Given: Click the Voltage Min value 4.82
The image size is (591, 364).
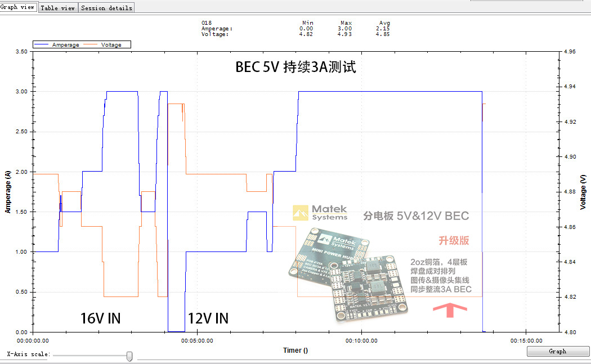Looking at the screenshot, I should click(x=306, y=34).
